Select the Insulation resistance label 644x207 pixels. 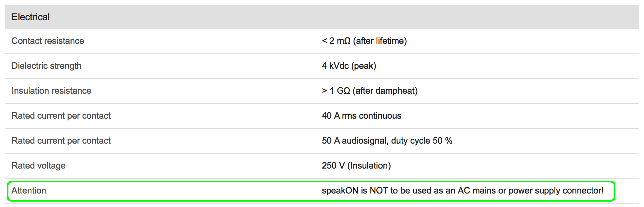point(51,91)
